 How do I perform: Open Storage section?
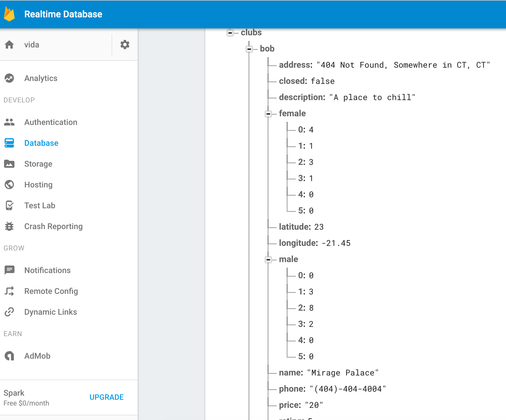pyautogui.click(x=38, y=164)
